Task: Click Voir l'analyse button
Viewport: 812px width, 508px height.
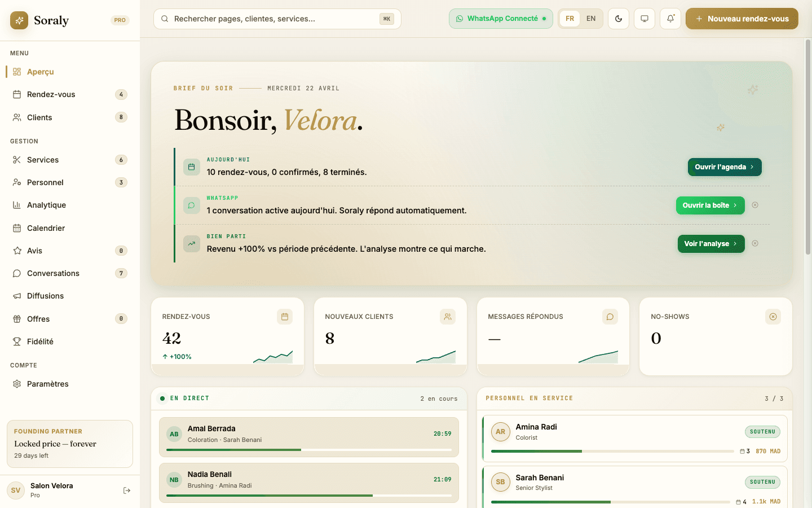Action: [x=710, y=244]
